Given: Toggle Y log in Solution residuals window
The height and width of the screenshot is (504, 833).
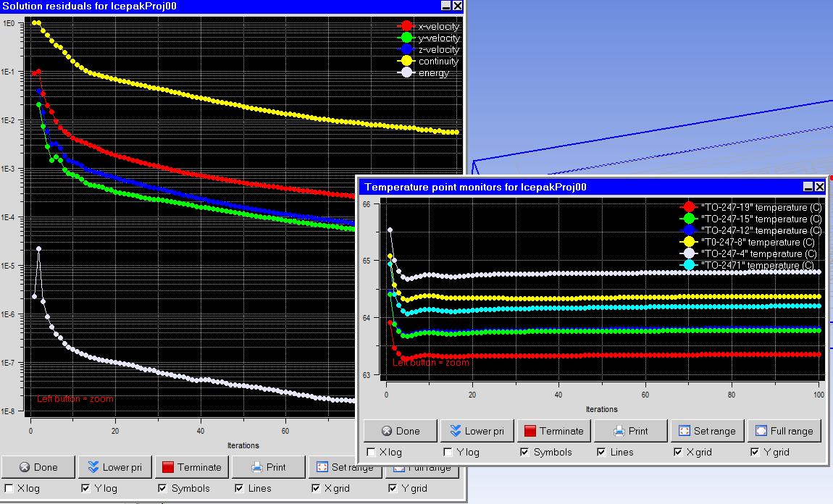Looking at the screenshot, I should tap(85, 488).
